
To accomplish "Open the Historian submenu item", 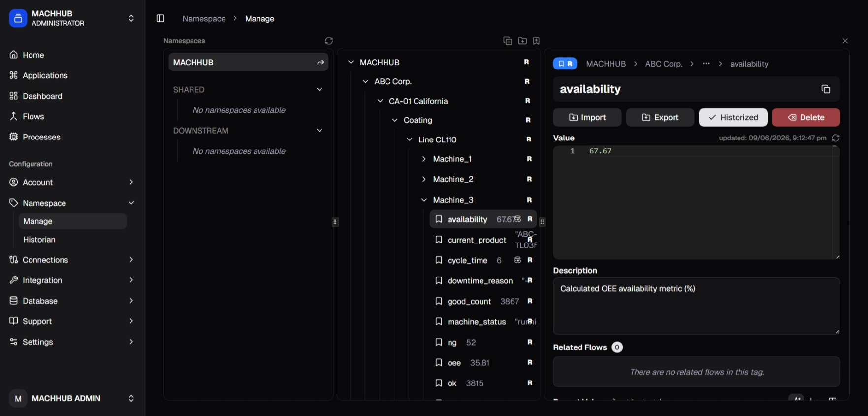I will pyautogui.click(x=72, y=240).
